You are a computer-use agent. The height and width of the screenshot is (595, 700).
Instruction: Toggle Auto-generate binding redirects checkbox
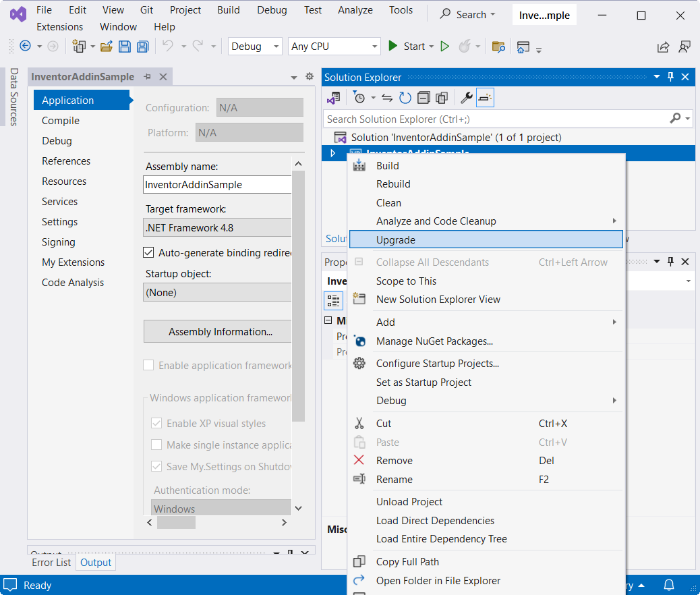coord(148,252)
